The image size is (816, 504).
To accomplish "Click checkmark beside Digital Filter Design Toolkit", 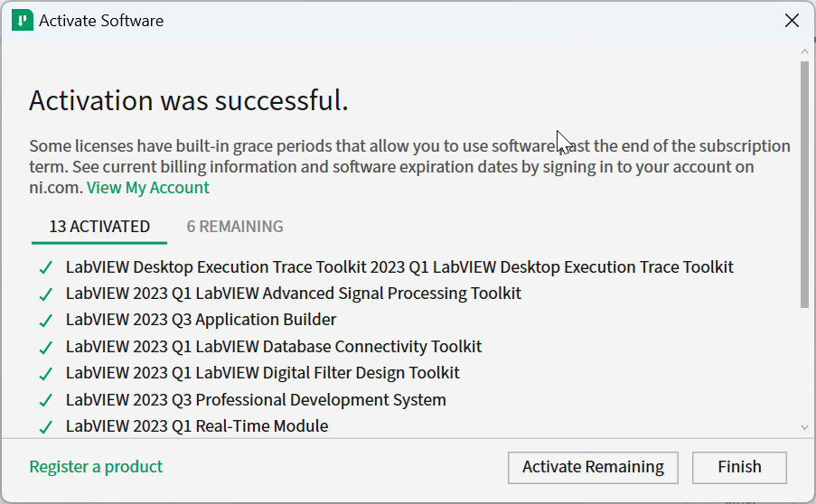I will [46, 374].
